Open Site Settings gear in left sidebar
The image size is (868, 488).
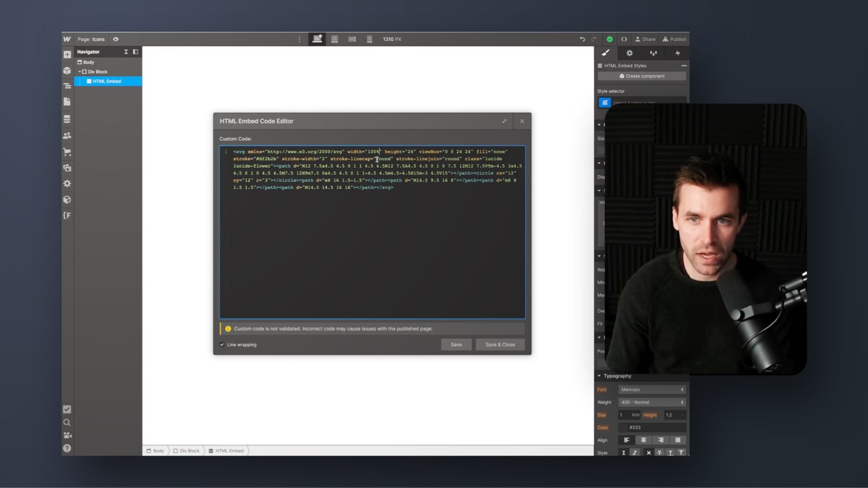click(x=67, y=183)
